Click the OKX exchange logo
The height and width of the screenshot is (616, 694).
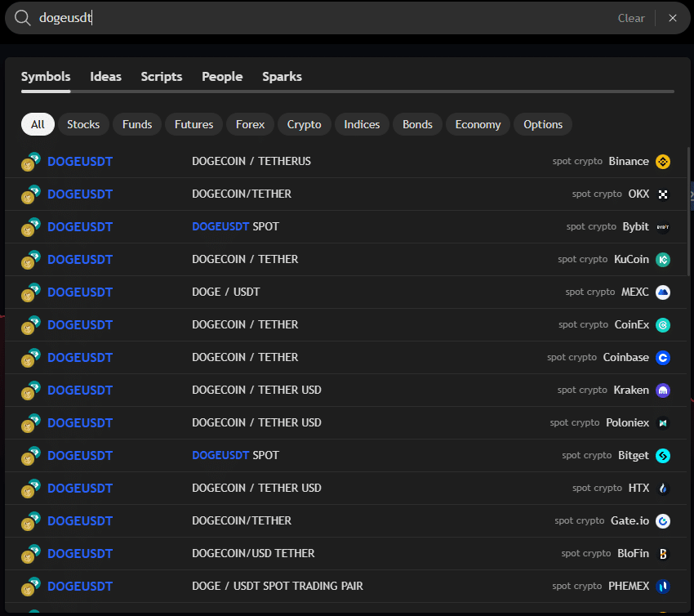click(663, 194)
